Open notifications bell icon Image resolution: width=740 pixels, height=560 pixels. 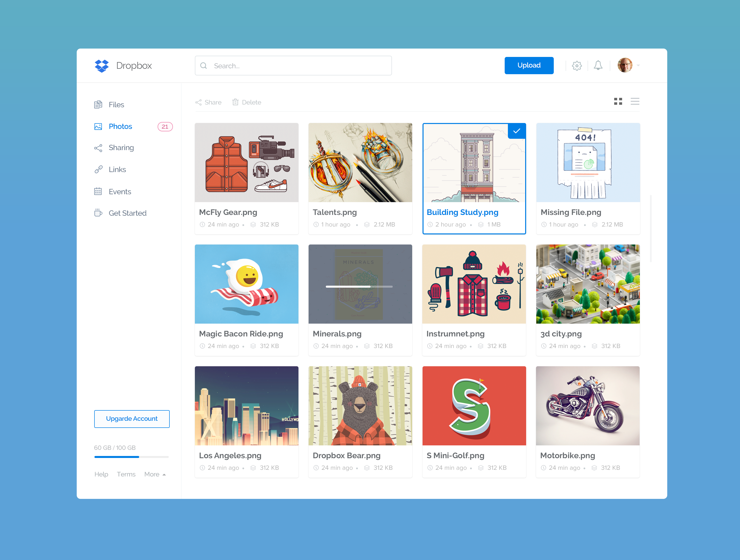pyautogui.click(x=598, y=66)
